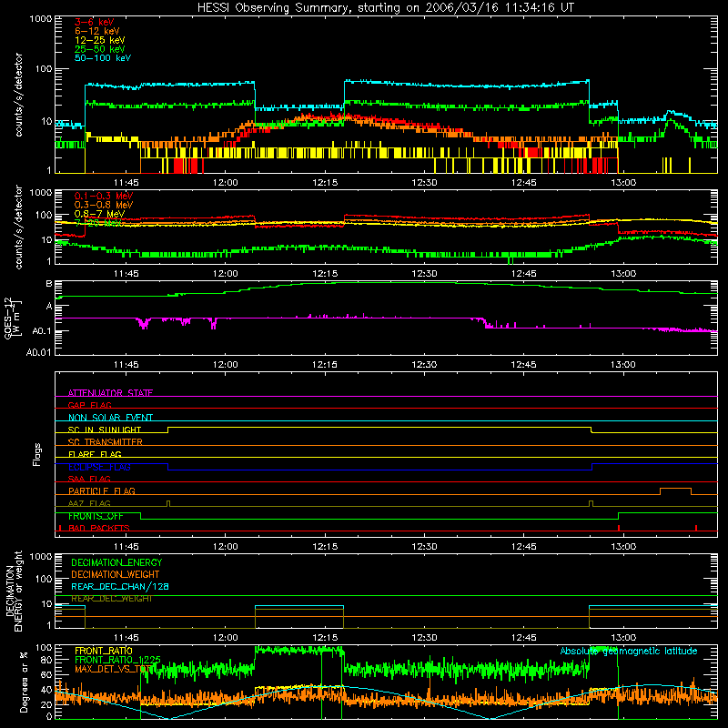Select the MAX_DET_VS_TOT legend label

113,669
